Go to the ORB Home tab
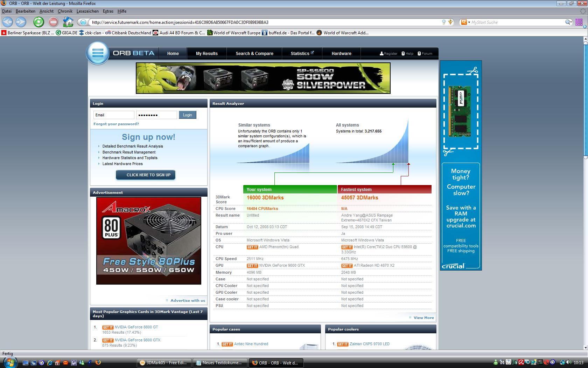The image size is (588, 368). (173, 54)
